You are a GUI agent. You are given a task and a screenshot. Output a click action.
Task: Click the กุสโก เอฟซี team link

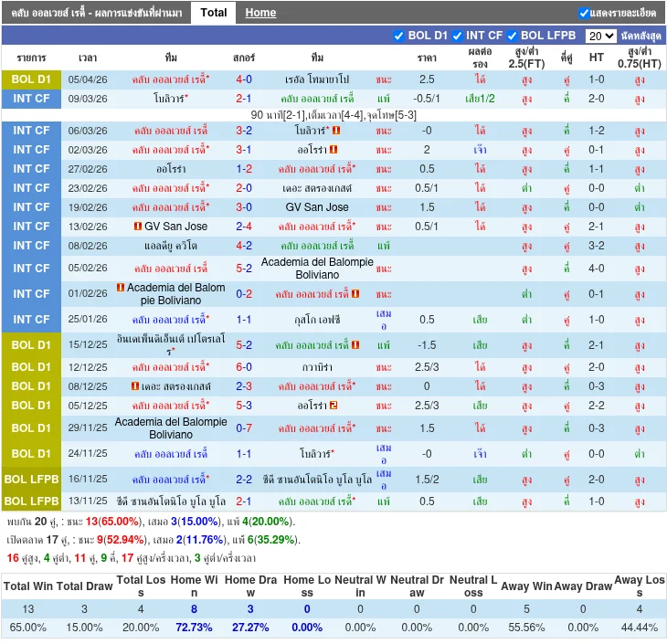(x=317, y=320)
